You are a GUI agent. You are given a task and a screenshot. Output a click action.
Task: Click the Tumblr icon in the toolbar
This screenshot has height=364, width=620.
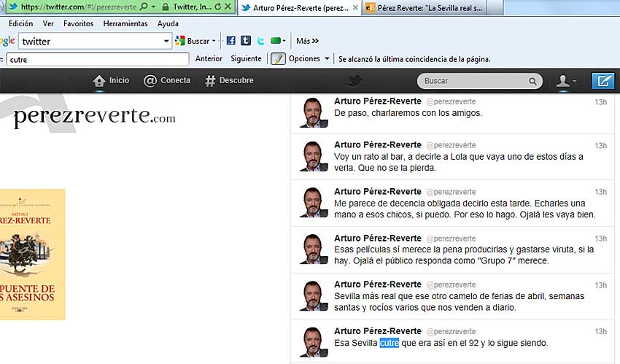tap(246, 41)
